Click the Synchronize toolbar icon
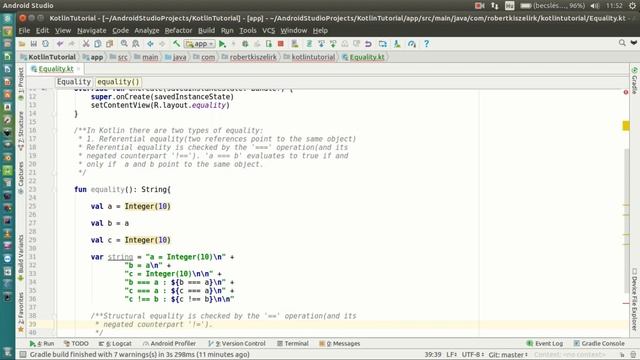 (x=45, y=44)
